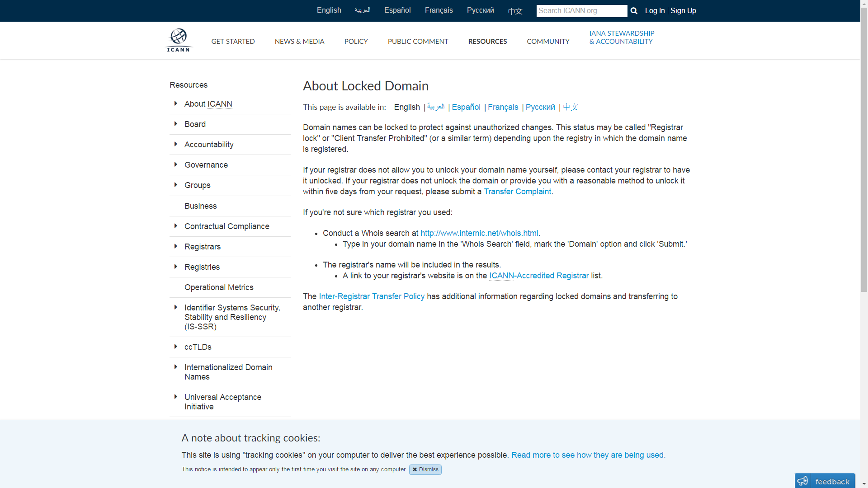Viewport: 868px width, 488px height.
Task: Expand the Registries sidebar arrow
Action: click(x=175, y=267)
